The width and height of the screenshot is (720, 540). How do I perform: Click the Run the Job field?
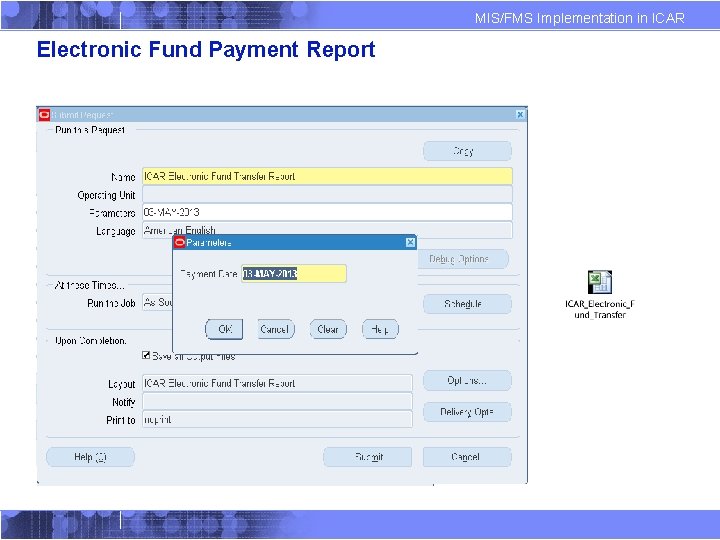(158, 303)
